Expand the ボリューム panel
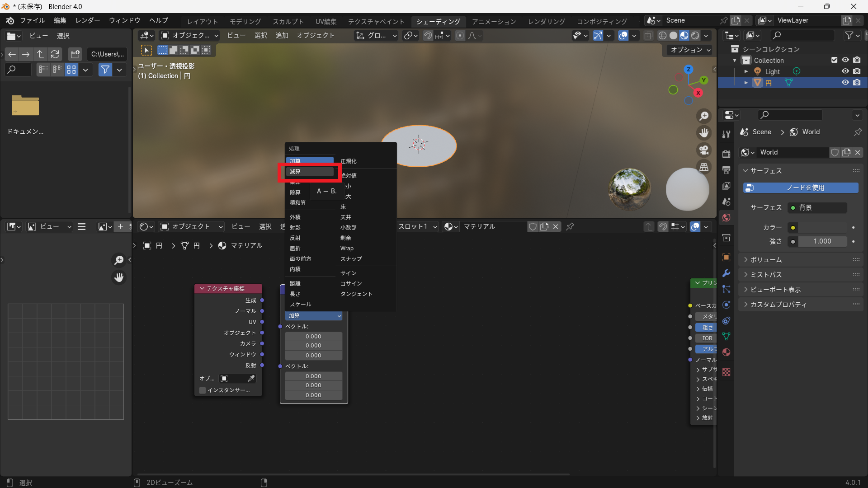Screen dimensions: 868x488 click(766, 260)
